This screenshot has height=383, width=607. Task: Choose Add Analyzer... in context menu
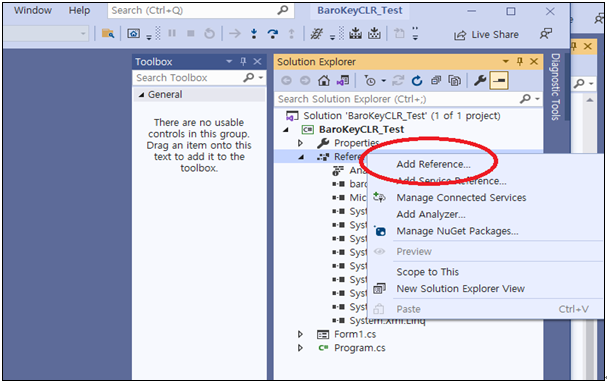click(430, 214)
